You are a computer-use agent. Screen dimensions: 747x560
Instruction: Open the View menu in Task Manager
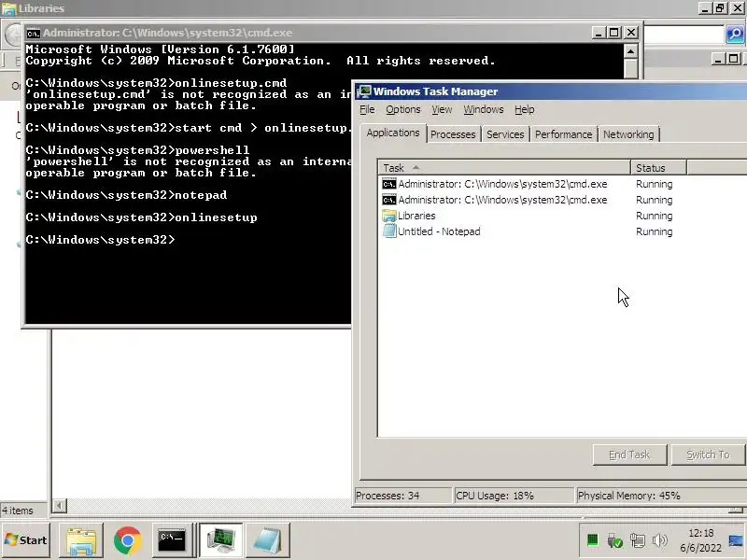pyautogui.click(x=442, y=109)
